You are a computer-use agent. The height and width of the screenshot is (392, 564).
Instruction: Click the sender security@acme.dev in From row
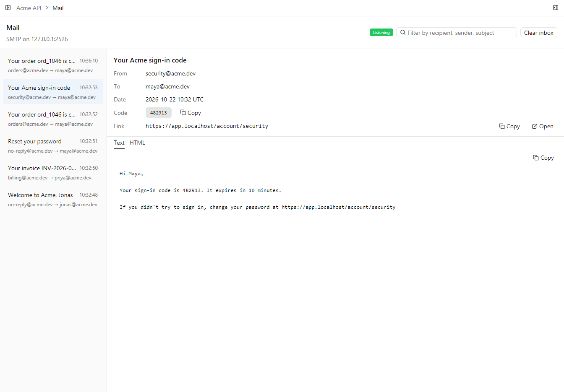(x=171, y=73)
